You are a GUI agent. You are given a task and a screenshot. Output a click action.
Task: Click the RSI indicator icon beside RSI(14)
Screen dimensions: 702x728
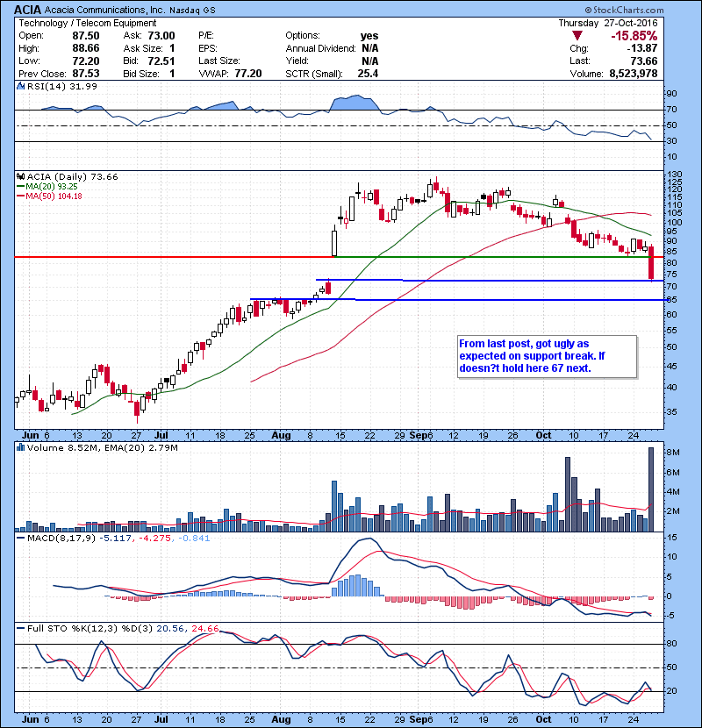click(x=20, y=86)
